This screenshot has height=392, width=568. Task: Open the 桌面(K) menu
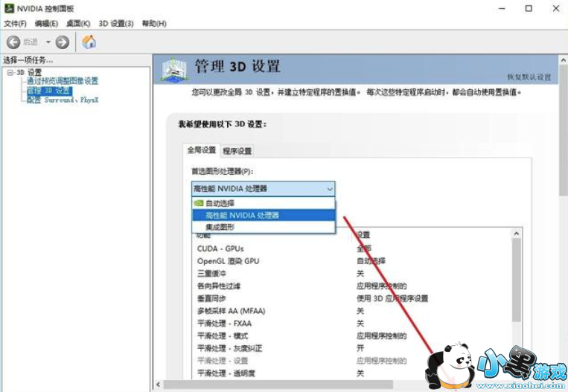pyautogui.click(x=78, y=24)
